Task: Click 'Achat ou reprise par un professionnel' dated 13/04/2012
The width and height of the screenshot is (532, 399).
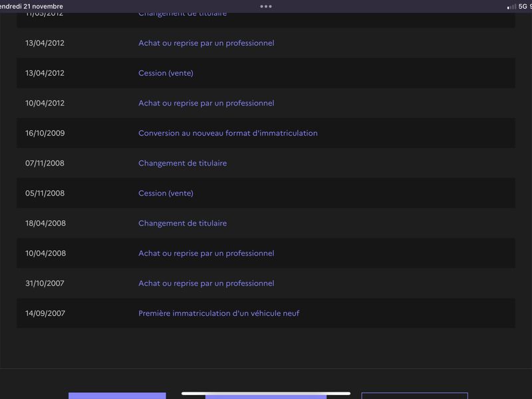Action: pyautogui.click(x=206, y=43)
